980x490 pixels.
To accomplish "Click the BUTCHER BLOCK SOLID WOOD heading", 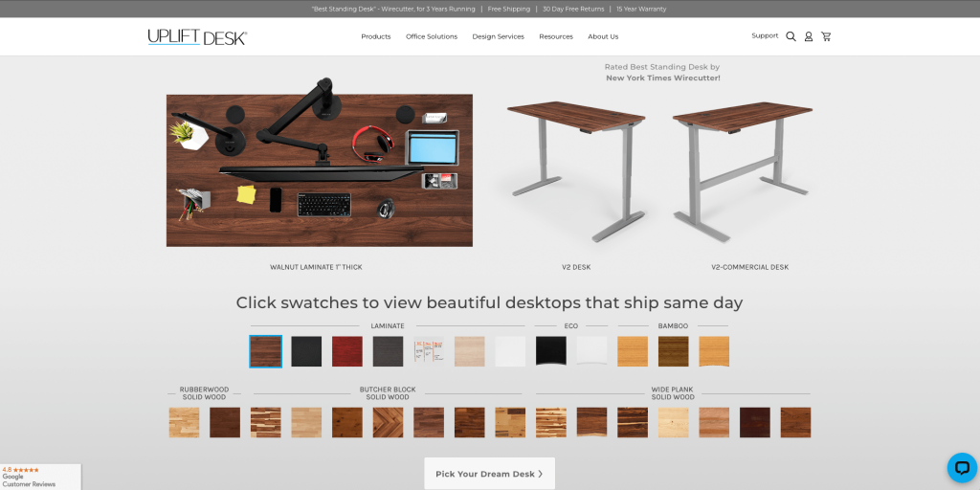I will point(388,393).
